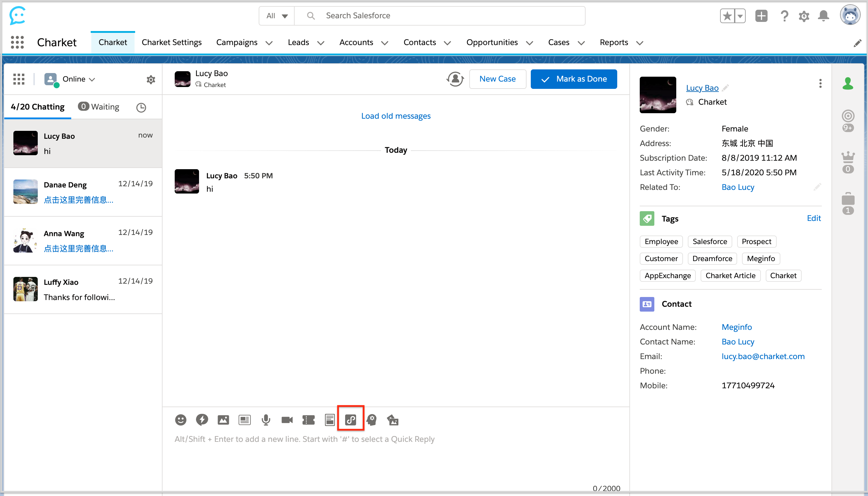This screenshot has width=868, height=496.
Task: Switch to the Waiting chats tab
Action: coord(99,107)
